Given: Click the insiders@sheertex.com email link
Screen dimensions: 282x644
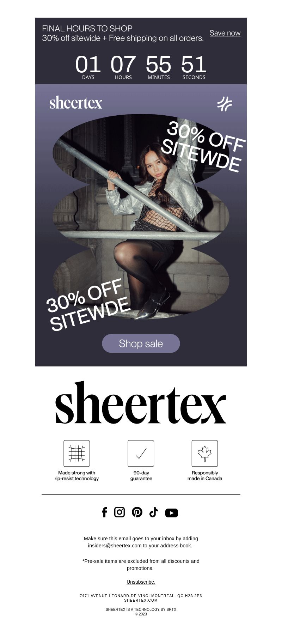Looking at the screenshot, I should tap(115, 546).
